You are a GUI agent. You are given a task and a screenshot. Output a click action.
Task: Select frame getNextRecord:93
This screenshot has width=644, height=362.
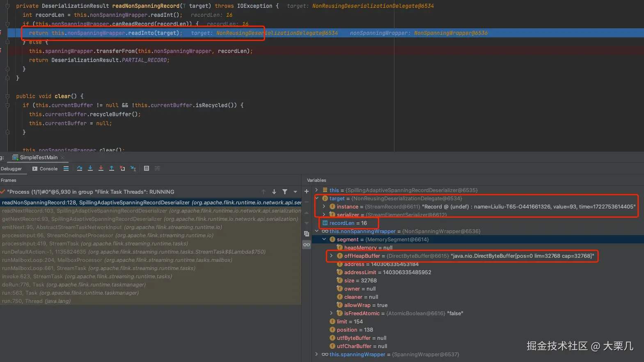coord(151,219)
